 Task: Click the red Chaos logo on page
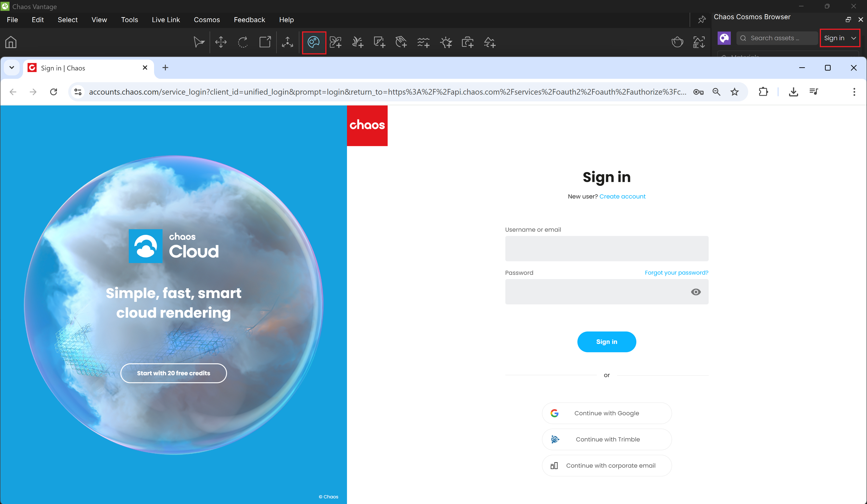click(x=367, y=126)
